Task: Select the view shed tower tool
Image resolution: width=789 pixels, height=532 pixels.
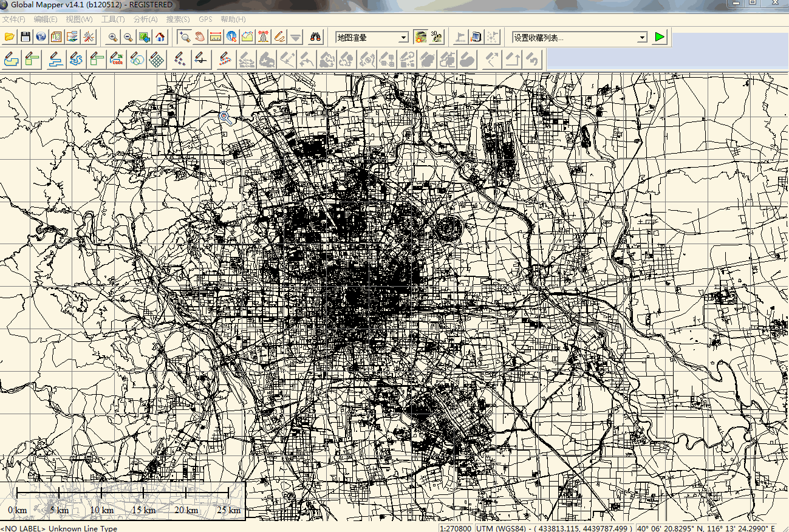Action: tap(264, 37)
